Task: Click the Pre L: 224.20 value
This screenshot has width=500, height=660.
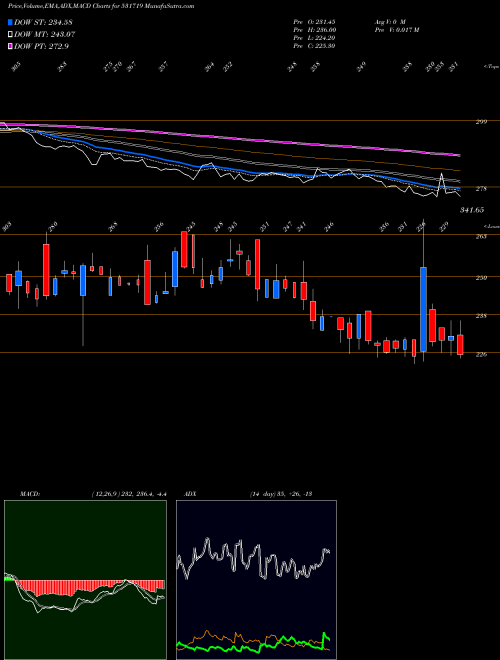Action: 314,38
